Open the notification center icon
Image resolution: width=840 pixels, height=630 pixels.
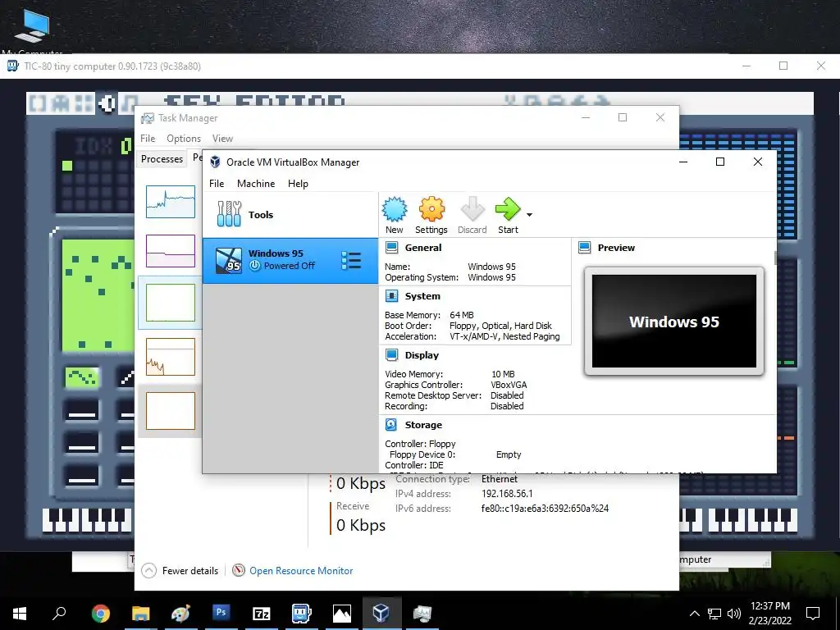point(813,614)
